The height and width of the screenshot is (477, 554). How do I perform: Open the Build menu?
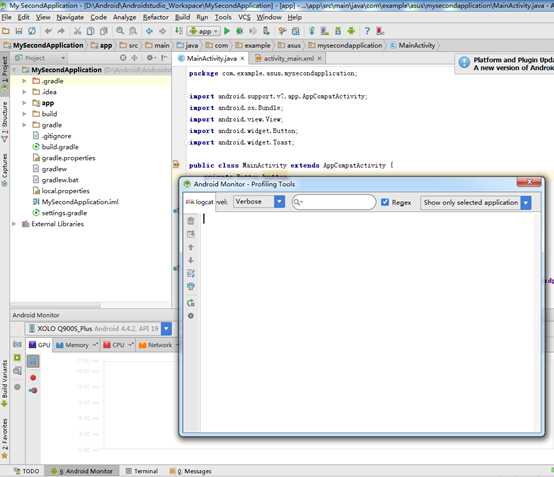[182, 17]
